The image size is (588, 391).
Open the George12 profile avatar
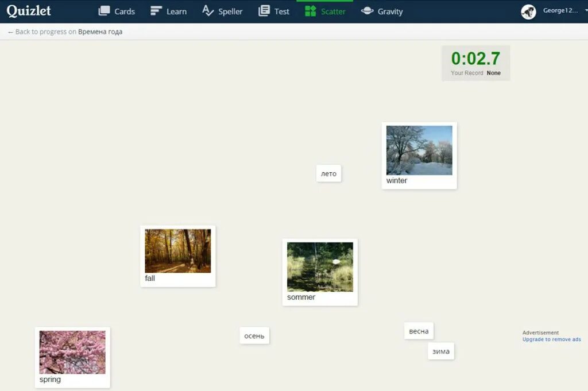point(528,11)
